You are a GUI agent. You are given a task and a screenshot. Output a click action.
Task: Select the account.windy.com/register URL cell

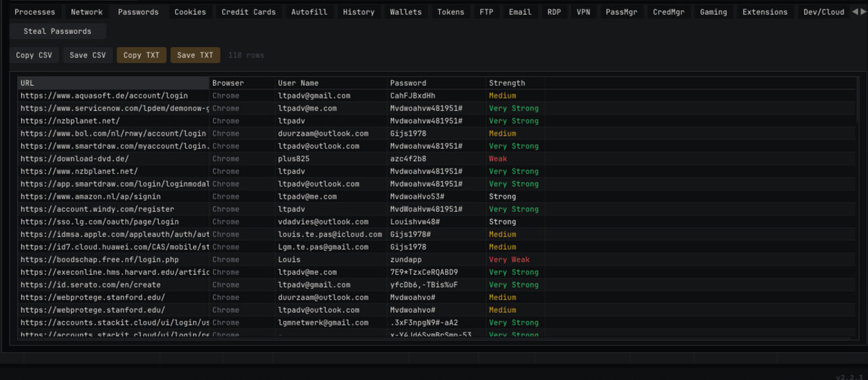point(113,209)
